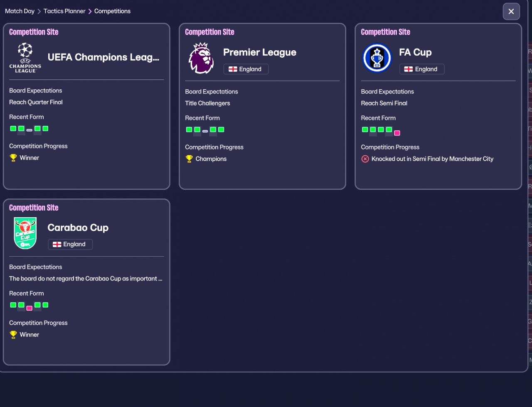Click the UEFA Champions League title text
The image size is (532, 407).
(103, 57)
